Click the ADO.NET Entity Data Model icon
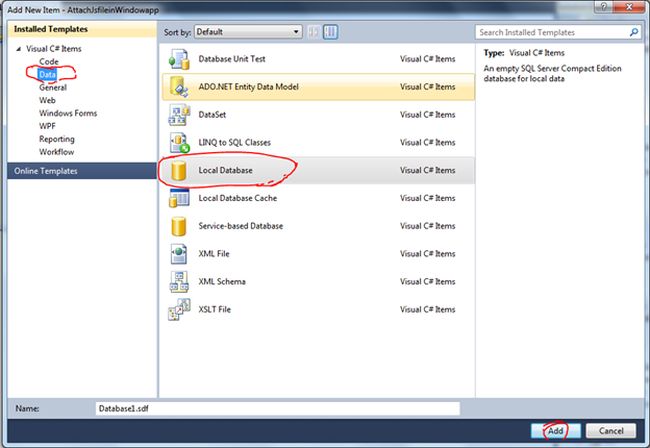Screen dimensions: 650x448 tap(179, 87)
